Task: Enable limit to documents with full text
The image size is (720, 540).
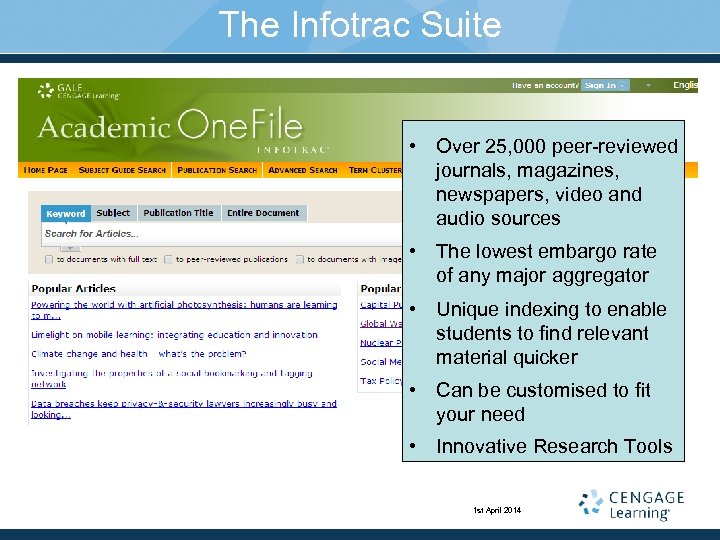Action: 49,259
